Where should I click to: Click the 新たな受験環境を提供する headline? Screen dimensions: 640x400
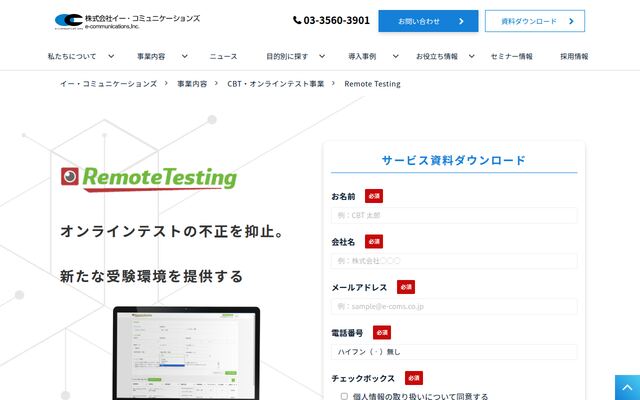point(151,276)
